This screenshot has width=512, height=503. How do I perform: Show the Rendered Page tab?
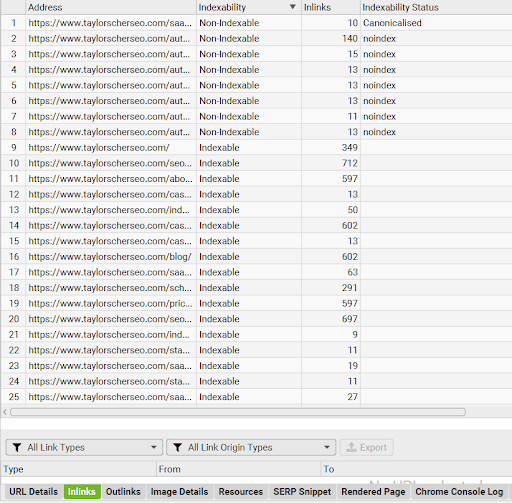coord(373,492)
